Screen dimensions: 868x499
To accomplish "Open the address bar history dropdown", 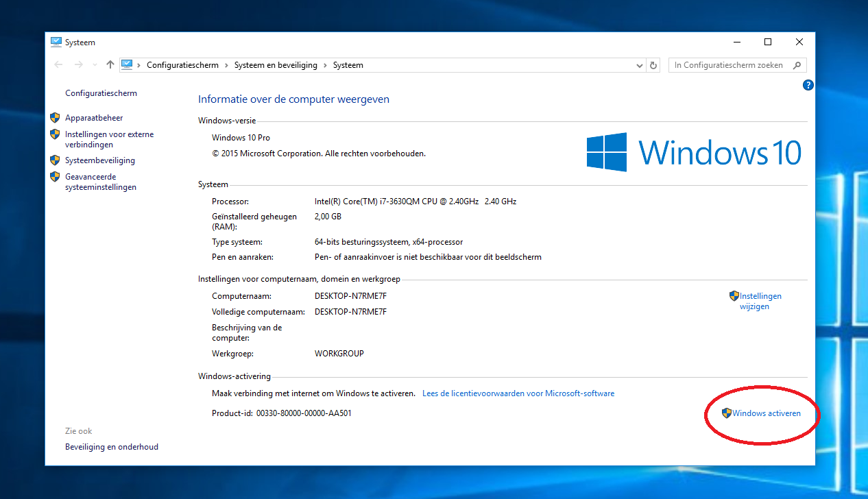I will (x=640, y=65).
